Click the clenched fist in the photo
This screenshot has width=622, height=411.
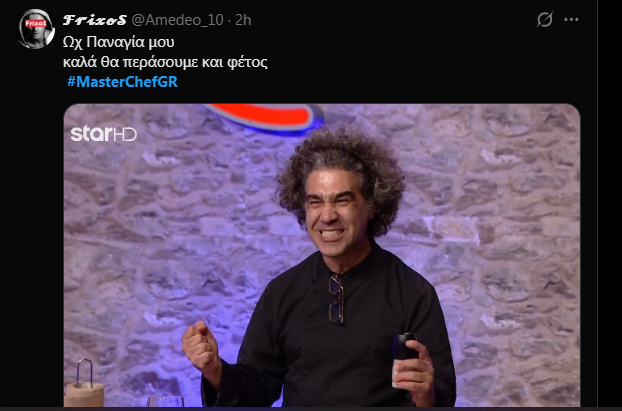(x=201, y=345)
